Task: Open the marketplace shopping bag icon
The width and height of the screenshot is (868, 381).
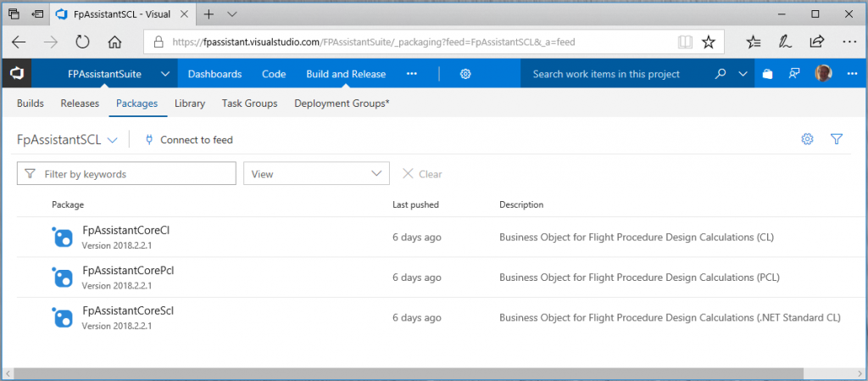Action: 767,74
